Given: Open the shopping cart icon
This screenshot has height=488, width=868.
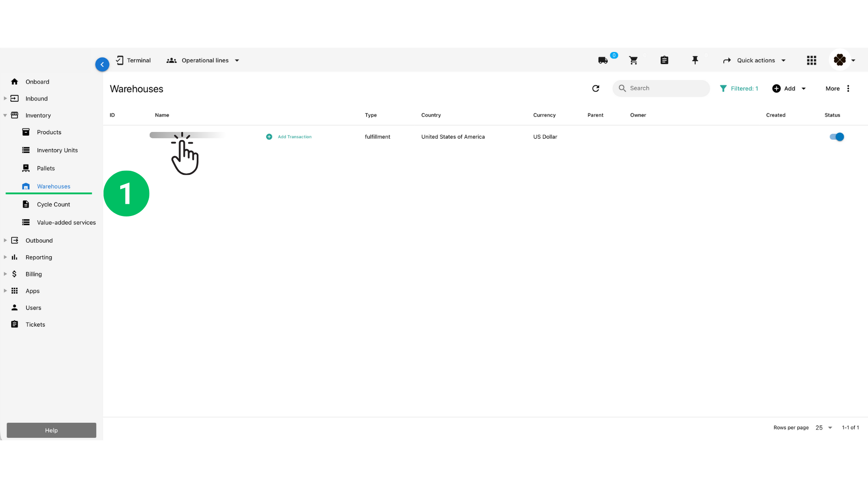Looking at the screenshot, I should click(633, 60).
